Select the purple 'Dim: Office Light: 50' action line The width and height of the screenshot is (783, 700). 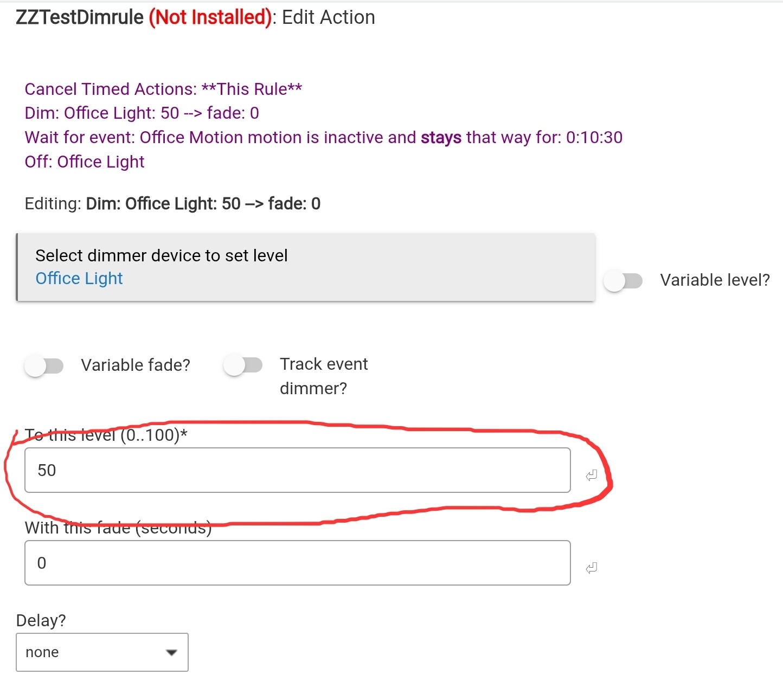click(x=142, y=113)
